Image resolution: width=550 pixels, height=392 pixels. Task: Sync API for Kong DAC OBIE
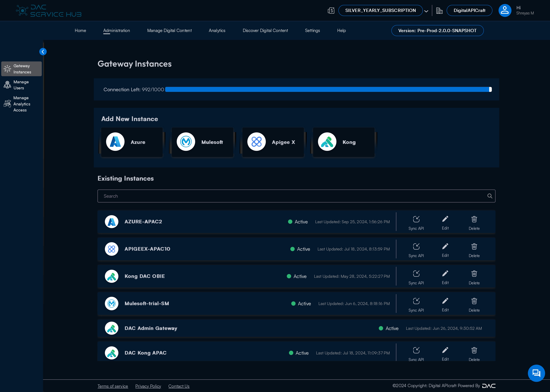416,277
